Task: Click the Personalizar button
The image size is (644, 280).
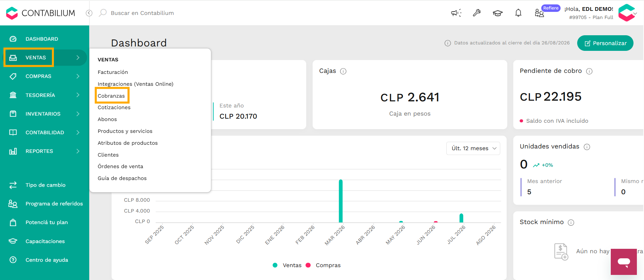Action: (605, 43)
